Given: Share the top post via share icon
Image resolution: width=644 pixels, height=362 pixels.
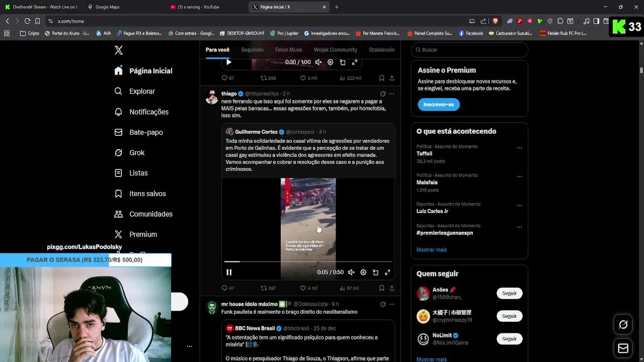Looking at the screenshot, I should coord(392,78).
